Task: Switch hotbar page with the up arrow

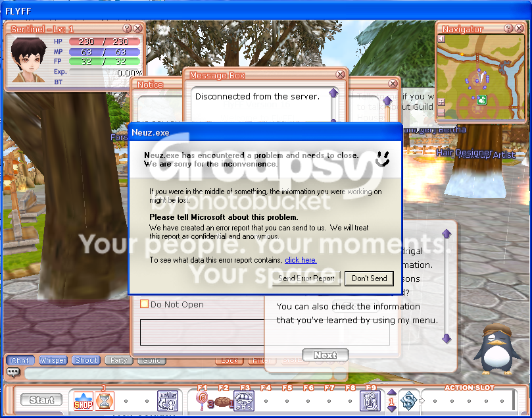Action: [391, 393]
